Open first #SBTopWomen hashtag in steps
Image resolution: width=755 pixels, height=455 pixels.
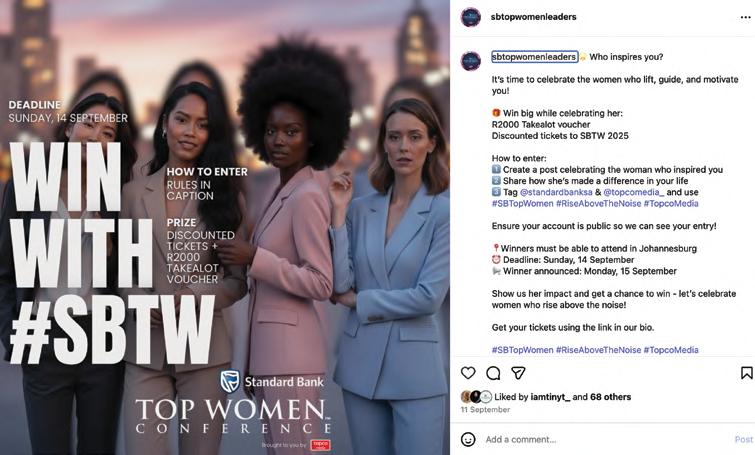(522, 203)
